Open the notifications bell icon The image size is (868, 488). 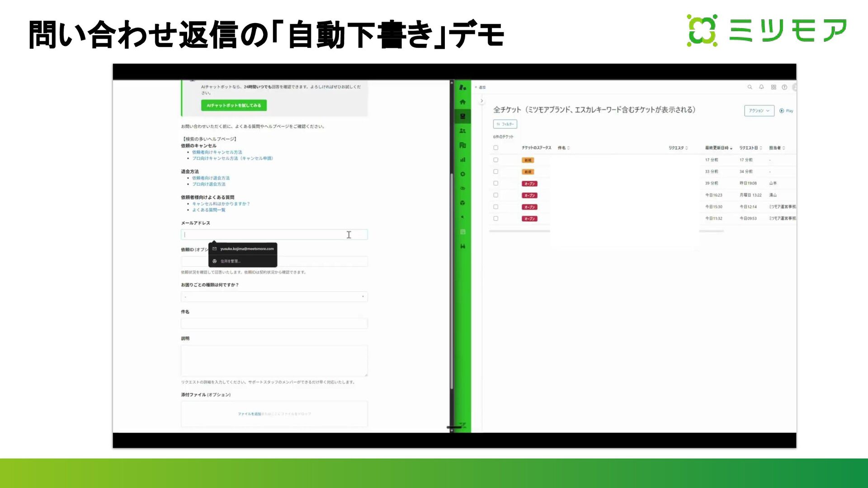point(761,87)
